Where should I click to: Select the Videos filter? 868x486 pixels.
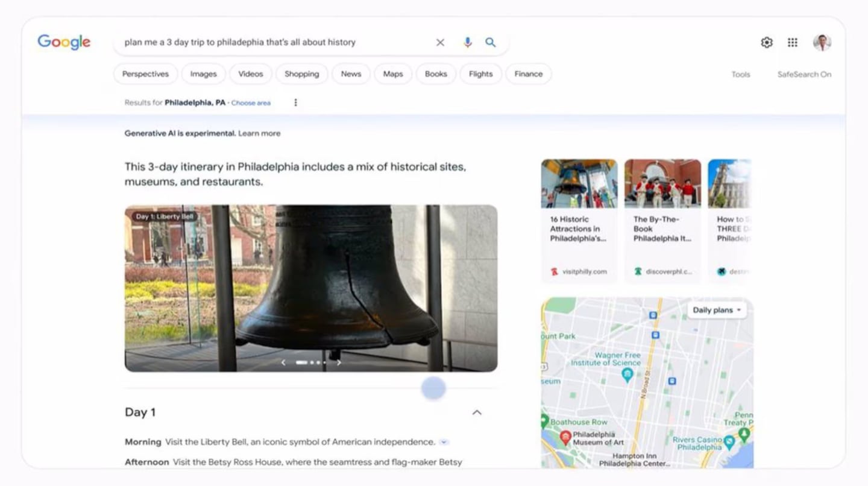click(x=250, y=74)
